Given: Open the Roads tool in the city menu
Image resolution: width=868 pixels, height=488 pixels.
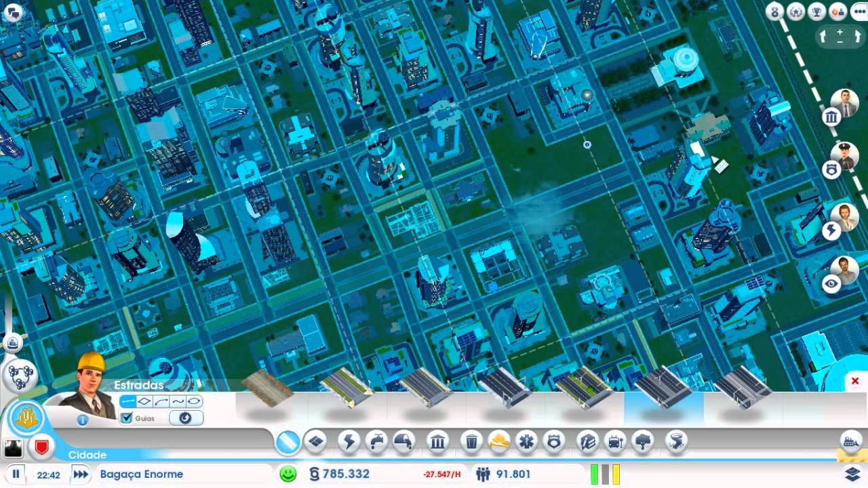Looking at the screenshot, I should [x=288, y=442].
